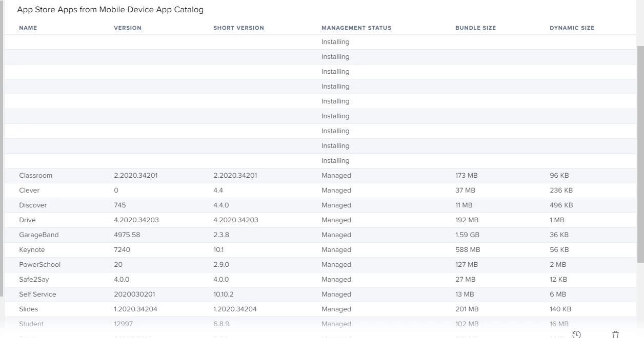Click Keynote's short version 10.1
This screenshot has width=644, height=338.
(x=218, y=250)
